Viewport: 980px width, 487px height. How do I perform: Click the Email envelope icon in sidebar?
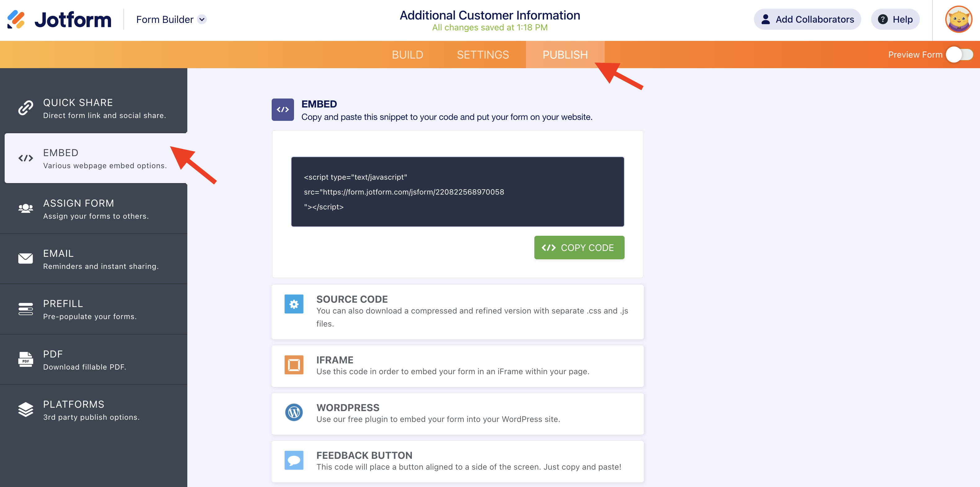coord(25,259)
